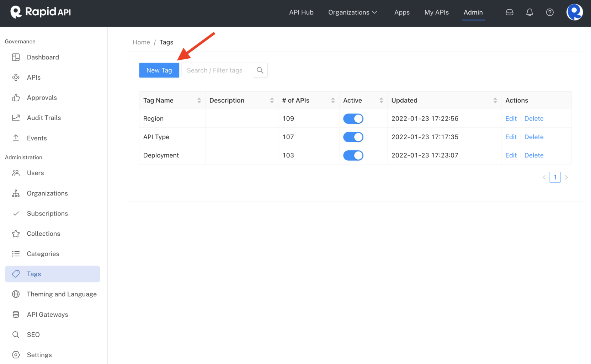Screen dimensions: 591x364
Task: Click the Theming and Language globe icon
Action: pyautogui.click(x=16, y=294)
